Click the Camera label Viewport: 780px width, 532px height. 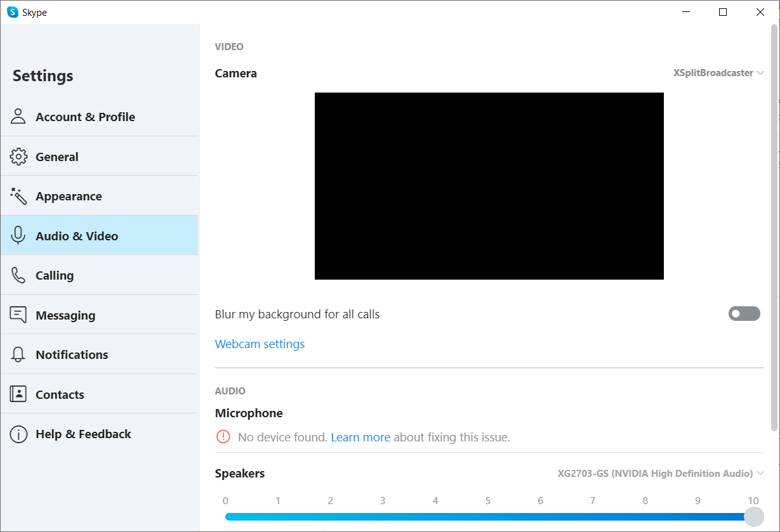(236, 74)
